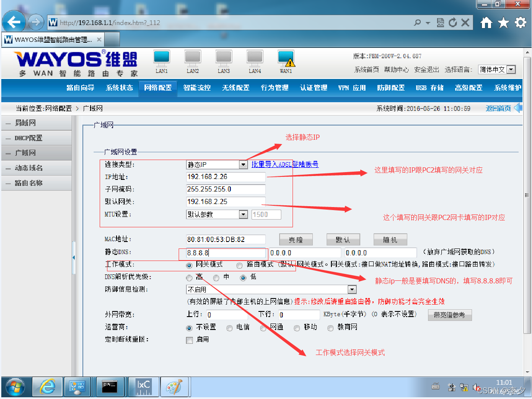The height and width of the screenshot is (399, 532).
Task: Click the browser favorites star icon
Action: point(504,22)
